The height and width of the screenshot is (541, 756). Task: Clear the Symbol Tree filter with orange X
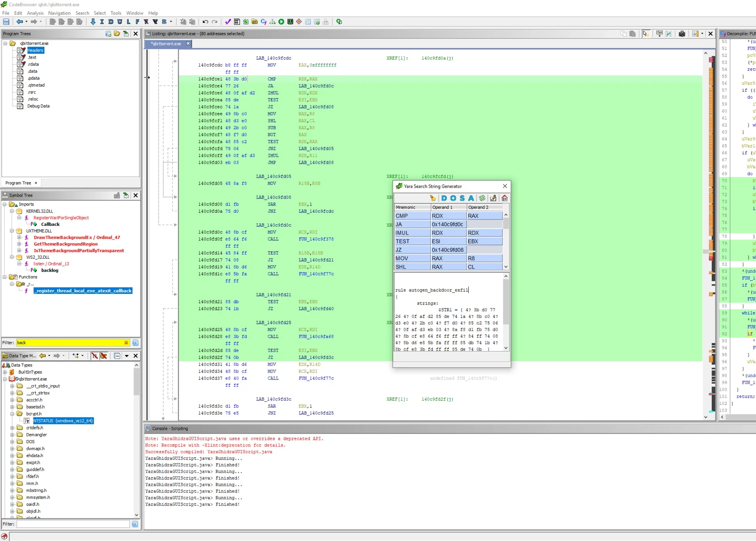click(126, 343)
